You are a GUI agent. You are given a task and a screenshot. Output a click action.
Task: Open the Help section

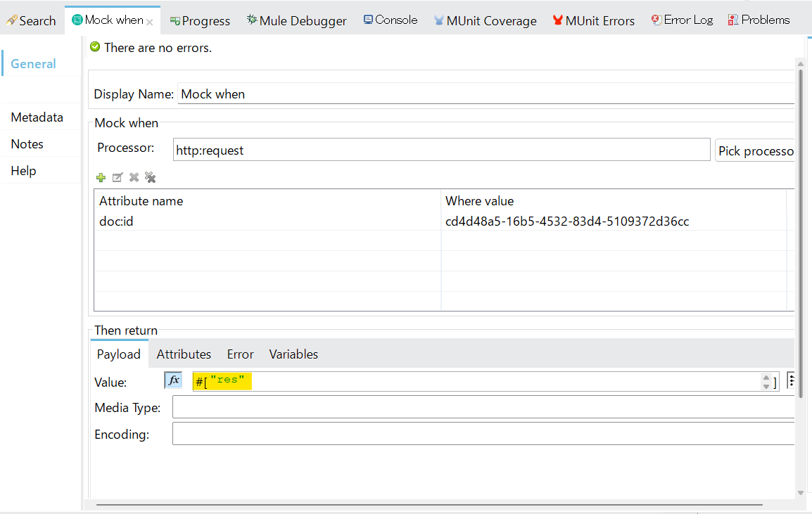(x=23, y=172)
